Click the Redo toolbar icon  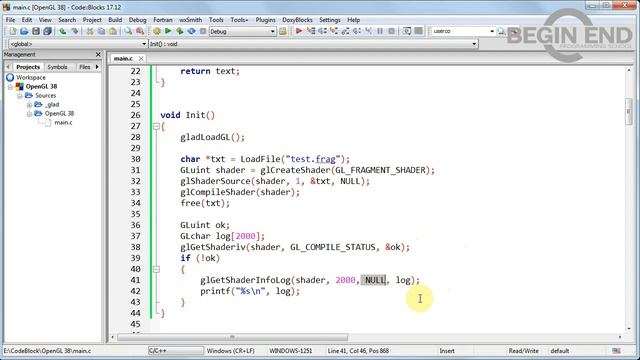[x=74, y=31]
